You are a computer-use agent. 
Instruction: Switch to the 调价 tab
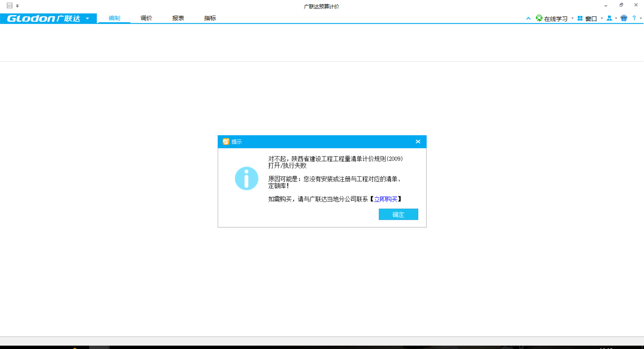pos(146,18)
